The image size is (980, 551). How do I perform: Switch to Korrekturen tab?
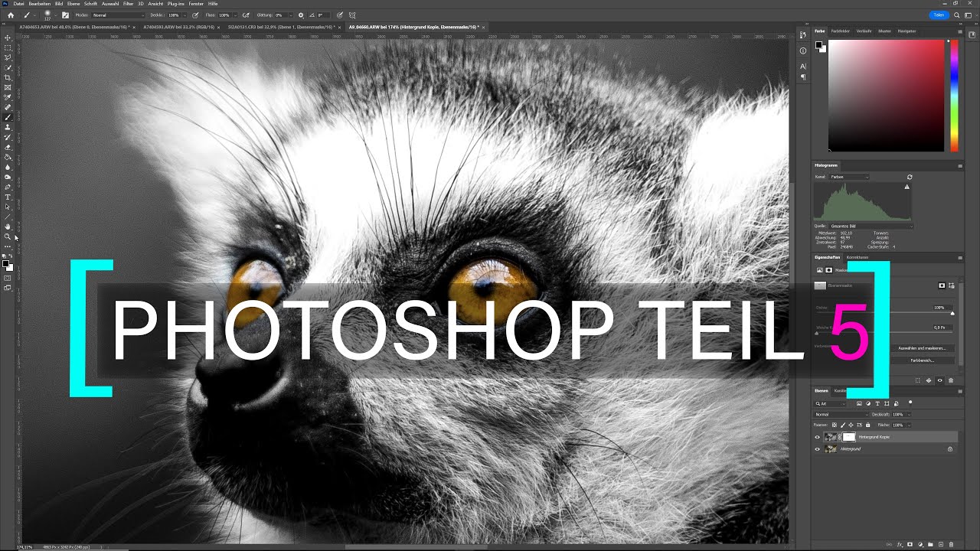(x=857, y=257)
